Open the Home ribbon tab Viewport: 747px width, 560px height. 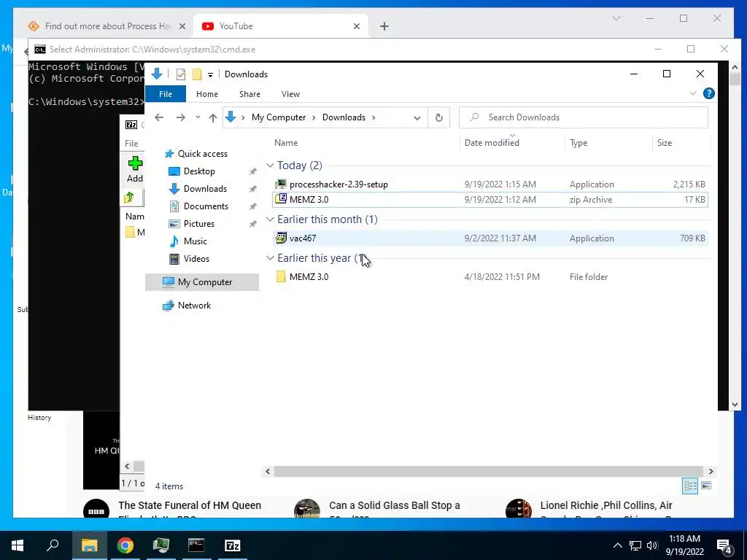point(206,94)
